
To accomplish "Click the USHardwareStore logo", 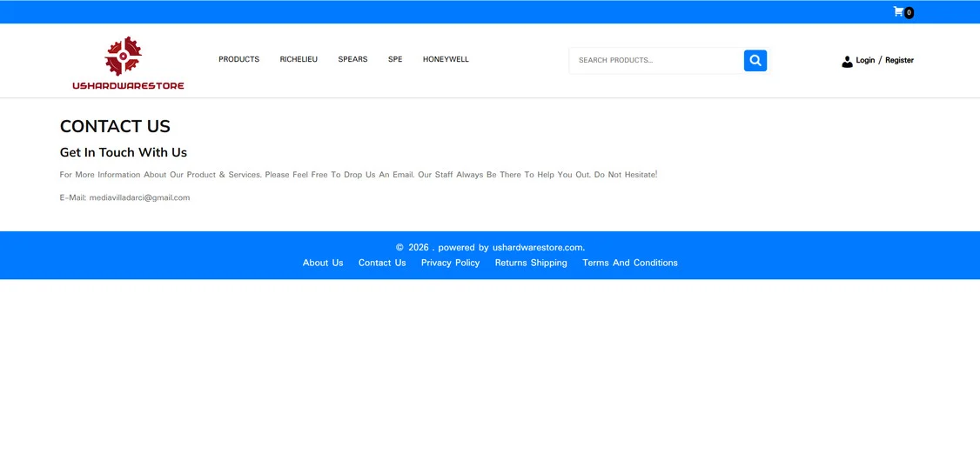I will (x=128, y=63).
